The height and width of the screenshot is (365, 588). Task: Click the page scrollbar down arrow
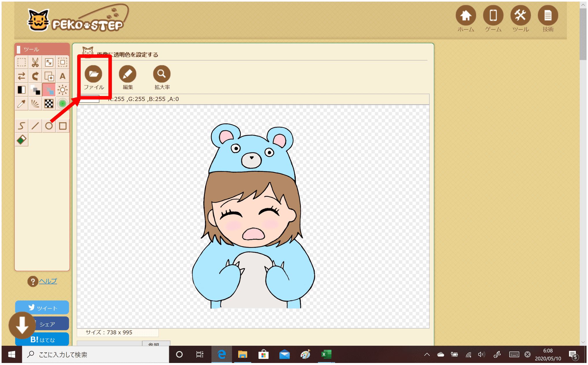pos(583,342)
